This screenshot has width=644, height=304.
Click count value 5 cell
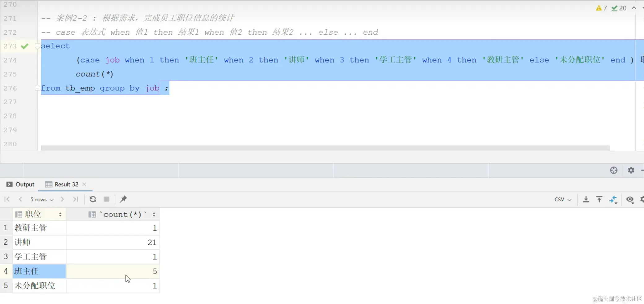coord(113,271)
